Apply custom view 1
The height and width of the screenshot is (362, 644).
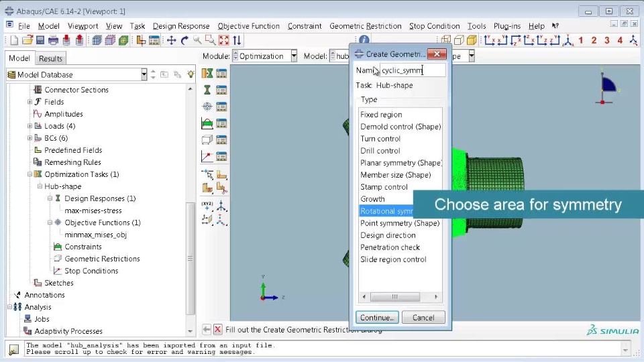click(581, 40)
